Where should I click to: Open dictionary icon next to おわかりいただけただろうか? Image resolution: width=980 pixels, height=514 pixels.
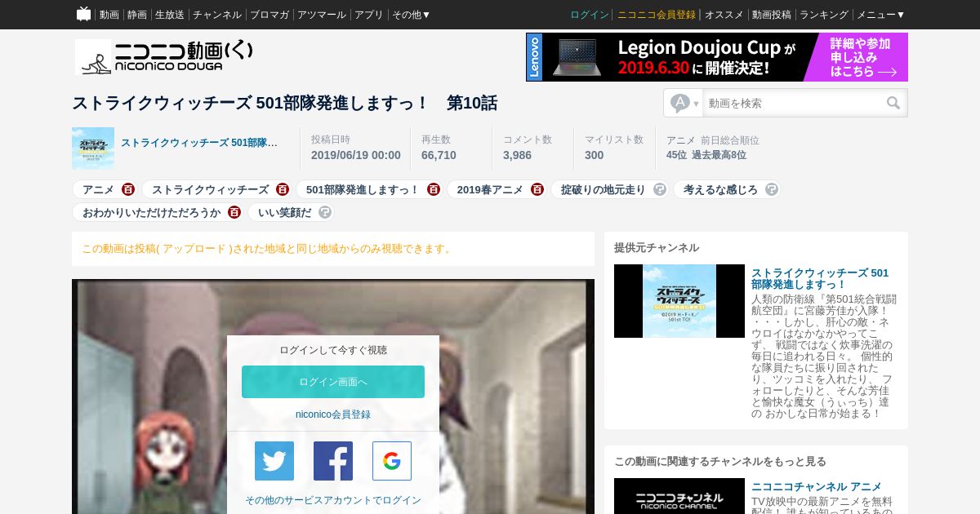(234, 212)
